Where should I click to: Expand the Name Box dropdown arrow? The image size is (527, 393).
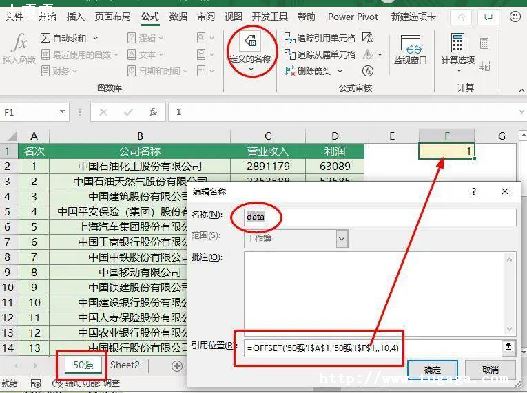click(62, 112)
